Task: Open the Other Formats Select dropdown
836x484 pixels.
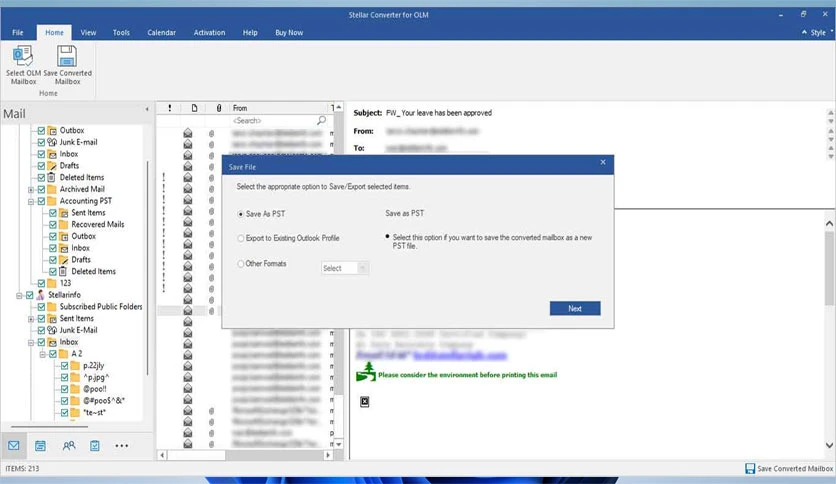Action: click(344, 268)
